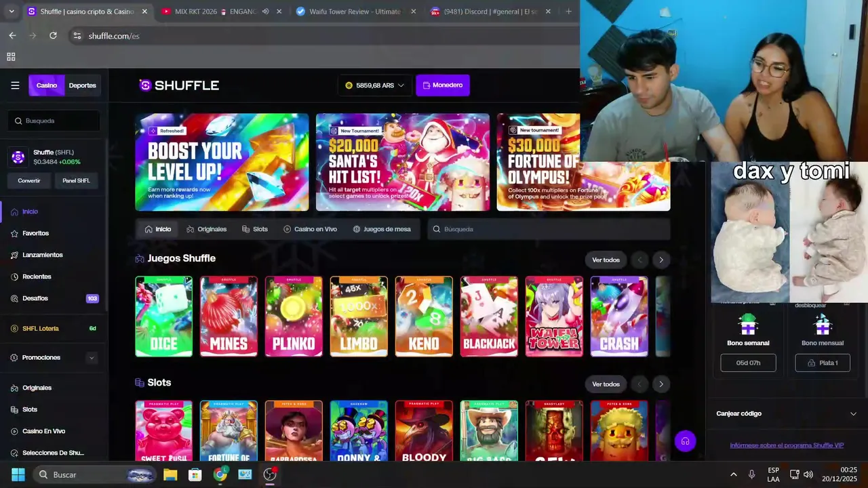868x488 pixels.
Task: Open the Fortune of Olympus tournament banner
Action: click(x=583, y=162)
